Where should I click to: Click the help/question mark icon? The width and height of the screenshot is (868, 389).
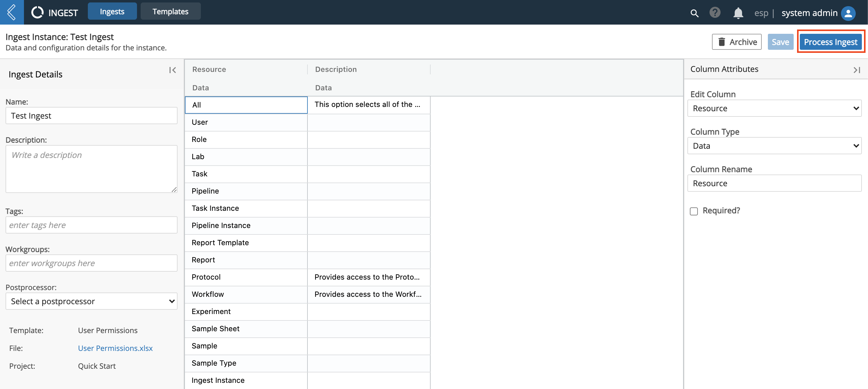point(715,10)
